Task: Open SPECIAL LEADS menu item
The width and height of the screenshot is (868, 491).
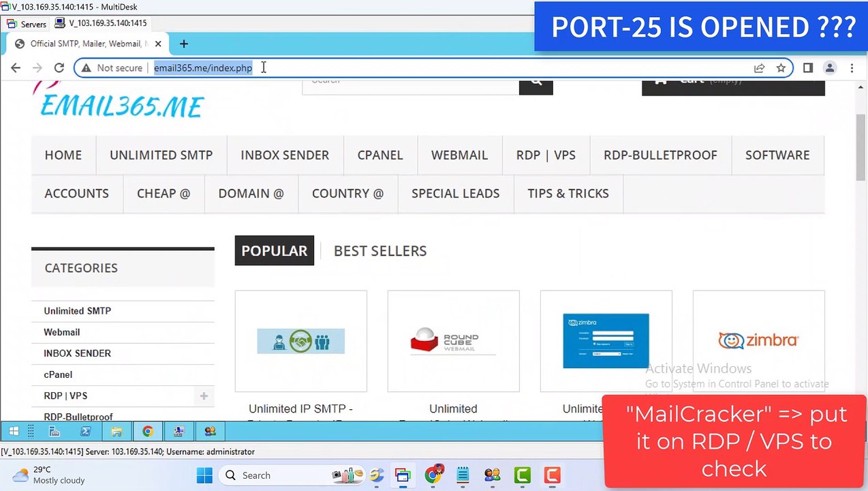Action: [456, 193]
